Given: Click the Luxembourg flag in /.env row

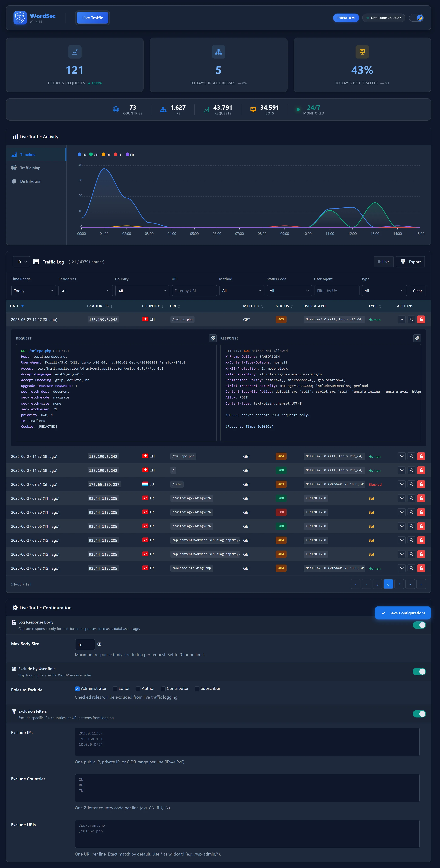Looking at the screenshot, I should click(x=145, y=484).
